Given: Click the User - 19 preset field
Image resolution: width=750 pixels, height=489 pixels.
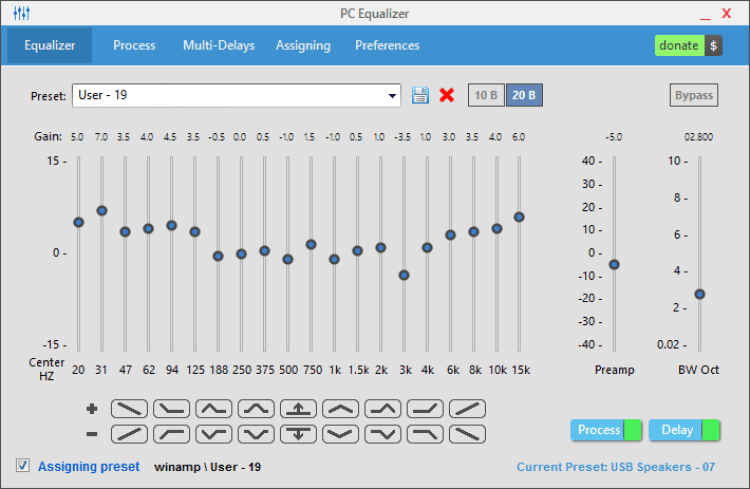Looking at the screenshot, I should click(236, 96).
